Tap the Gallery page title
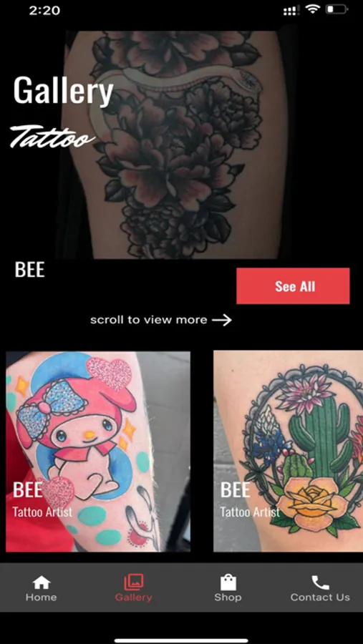This screenshot has width=363, height=644. tap(63, 91)
